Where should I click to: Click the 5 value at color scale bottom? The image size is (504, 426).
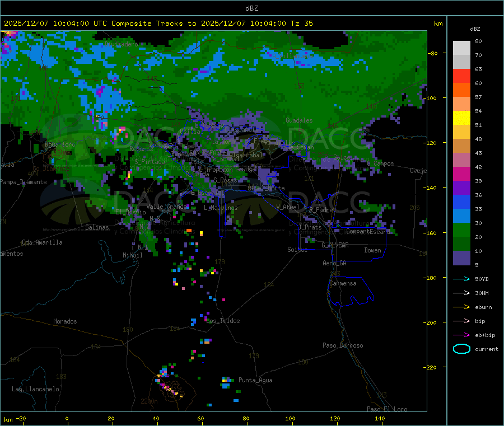click(477, 265)
